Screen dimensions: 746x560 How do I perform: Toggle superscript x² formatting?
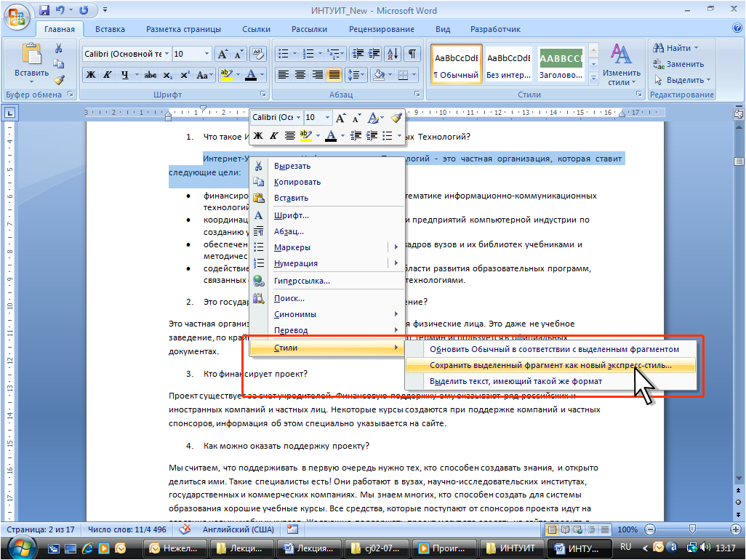coord(185,75)
